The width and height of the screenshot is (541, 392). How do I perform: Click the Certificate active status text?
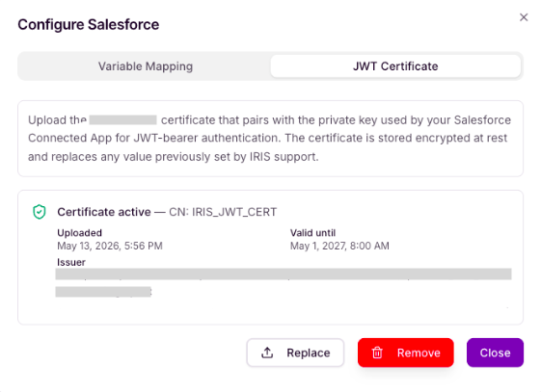click(104, 212)
